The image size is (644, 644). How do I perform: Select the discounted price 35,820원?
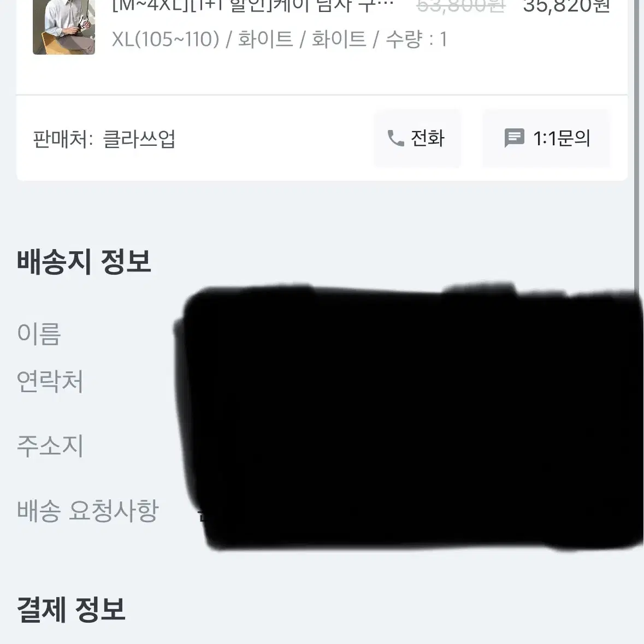point(566,7)
